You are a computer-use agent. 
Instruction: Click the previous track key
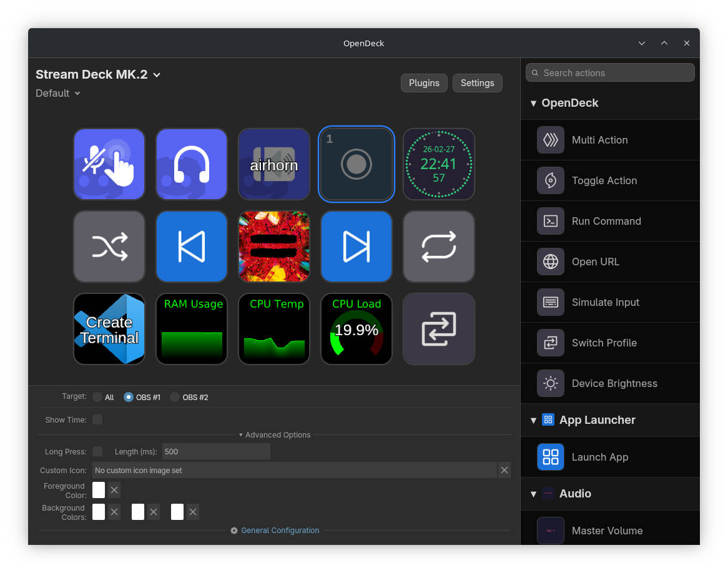192,247
